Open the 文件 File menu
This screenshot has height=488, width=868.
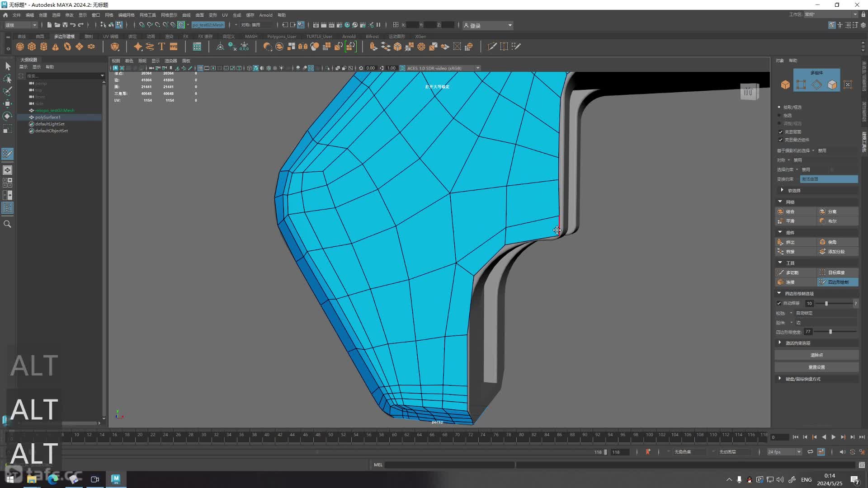(x=16, y=15)
